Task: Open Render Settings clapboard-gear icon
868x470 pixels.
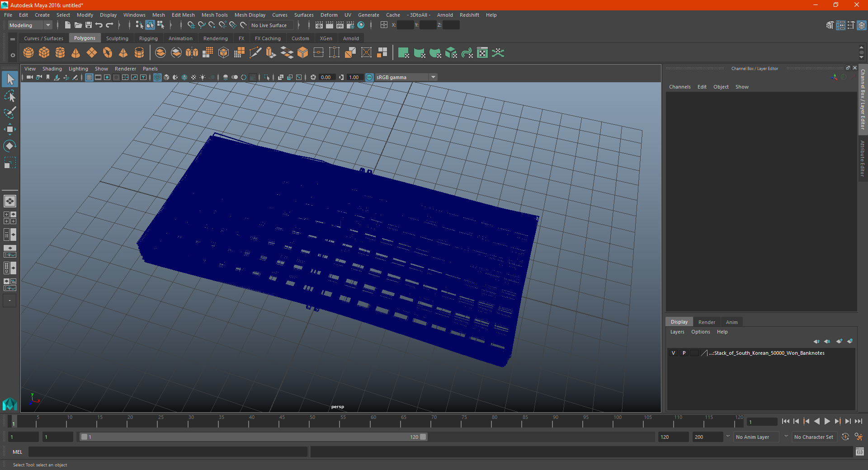Action: (x=350, y=25)
